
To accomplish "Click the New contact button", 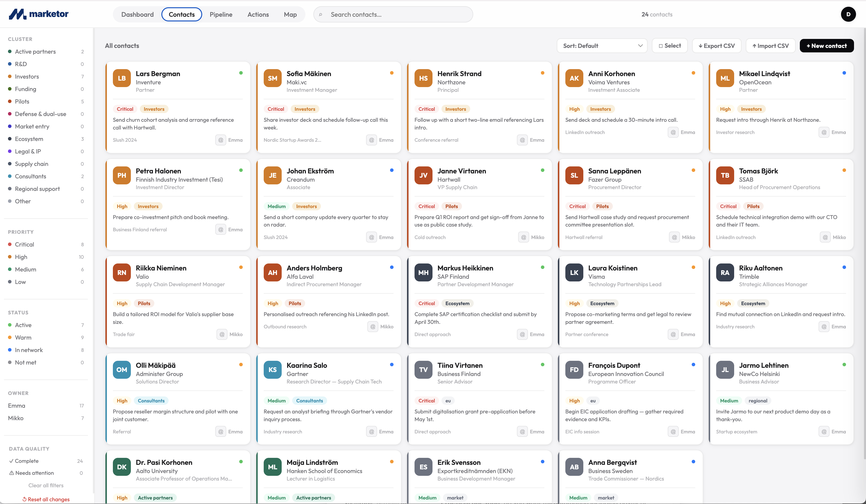I will point(827,46).
